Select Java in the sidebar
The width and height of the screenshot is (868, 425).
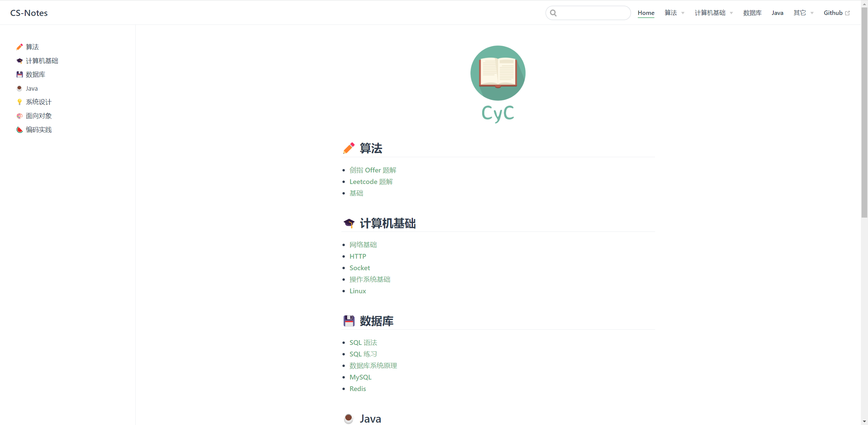pyautogui.click(x=32, y=88)
